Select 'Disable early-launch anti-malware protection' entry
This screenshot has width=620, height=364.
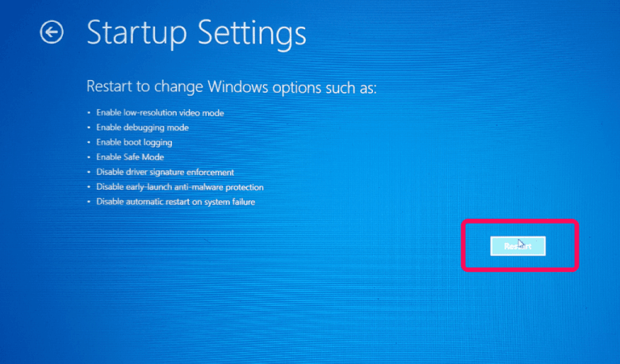click(180, 187)
